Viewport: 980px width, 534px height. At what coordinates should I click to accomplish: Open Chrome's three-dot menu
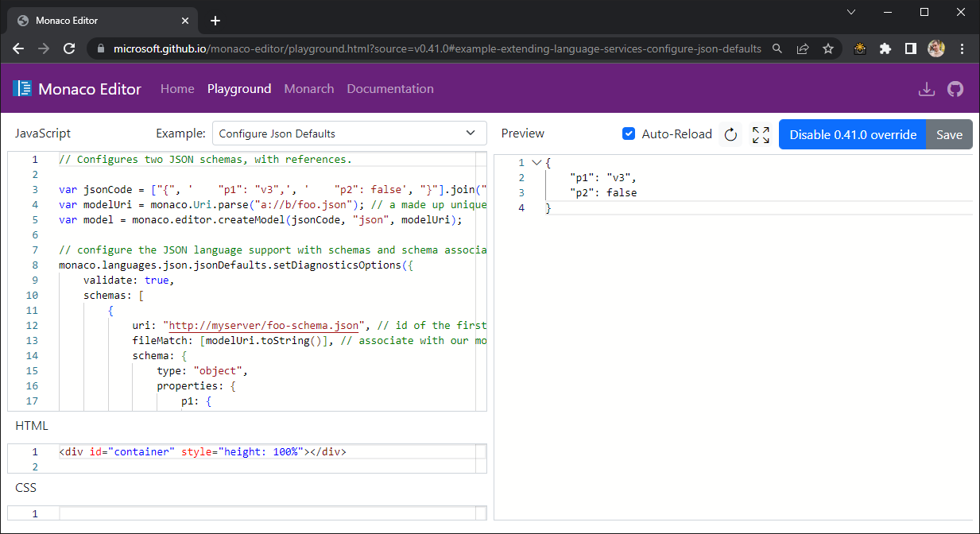963,48
